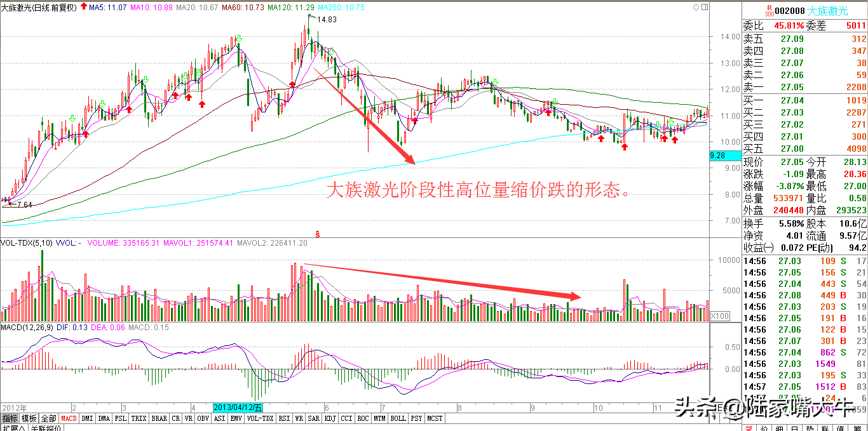Switch to the 模板 tab
The width and height of the screenshot is (868, 431).
(29, 418)
